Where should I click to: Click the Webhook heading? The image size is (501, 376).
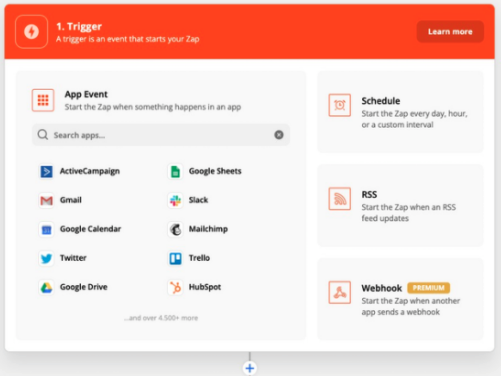coord(382,288)
